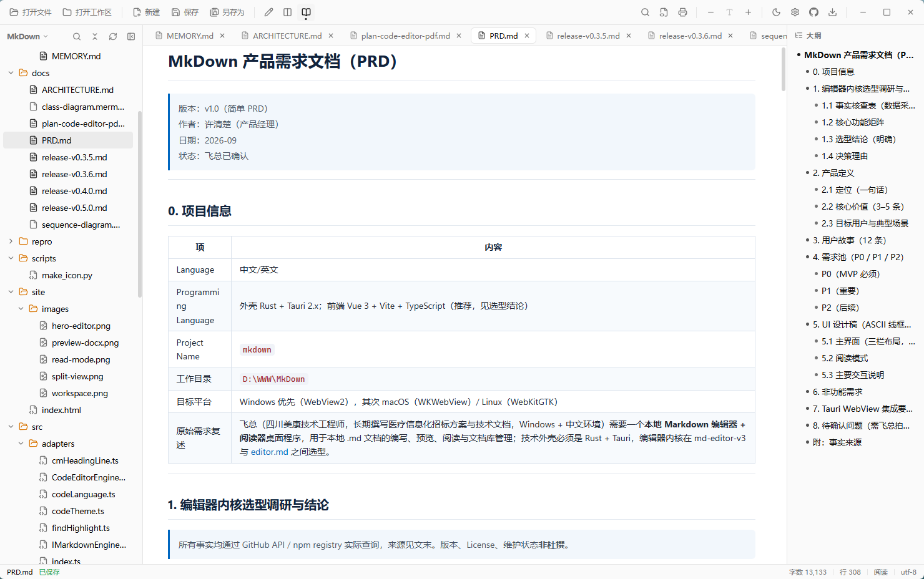Save the document with 保存
The width and height of the screenshot is (924, 579).
(x=185, y=12)
